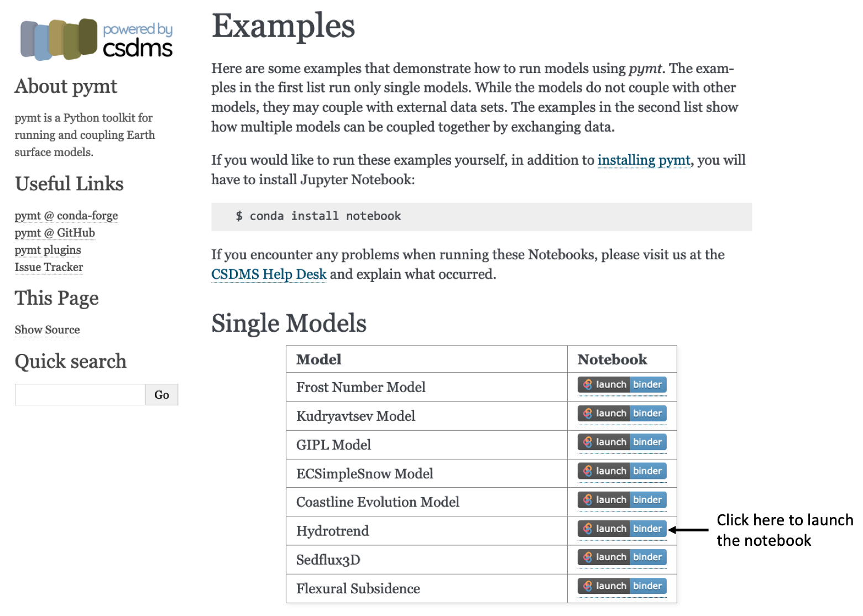Click the powered by csdms logo
The width and height of the screenshot is (863, 616).
(x=97, y=39)
